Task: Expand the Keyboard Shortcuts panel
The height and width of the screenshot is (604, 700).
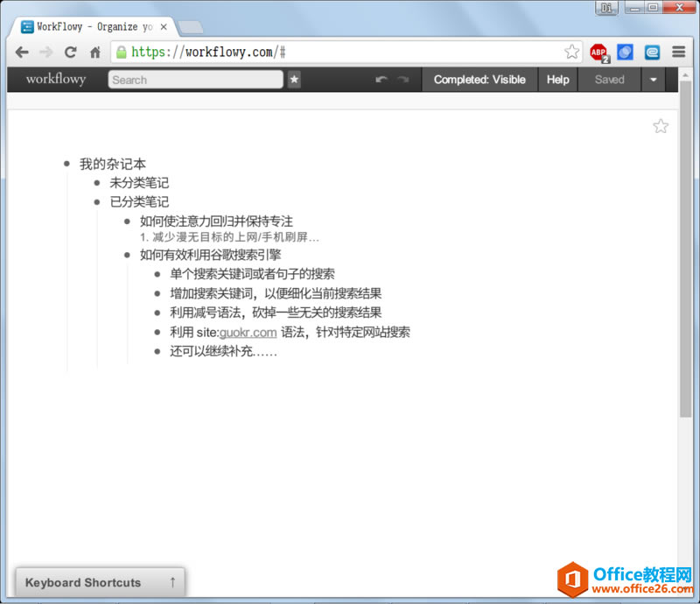Action: pos(100,583)
